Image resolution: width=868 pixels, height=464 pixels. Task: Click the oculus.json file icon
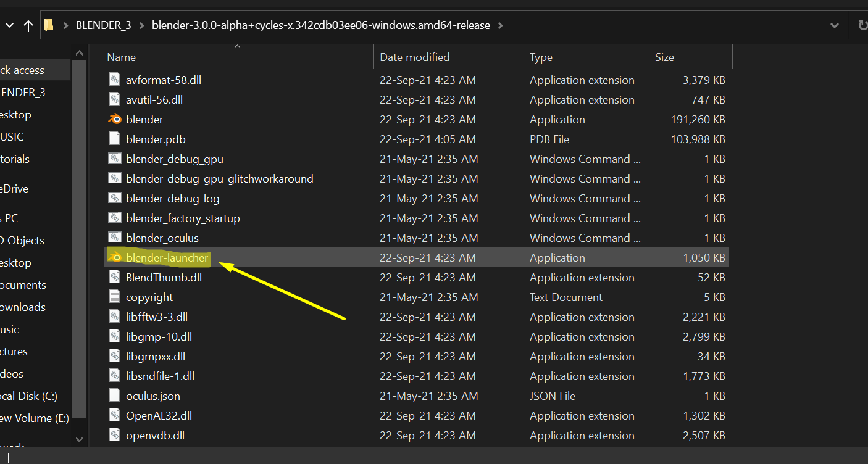[114, 396]
